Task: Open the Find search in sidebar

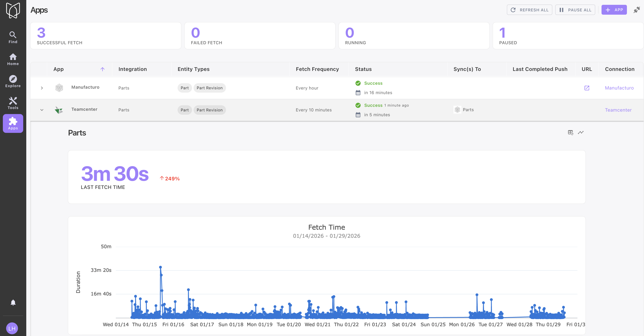Action: click(x=13, y=37)
